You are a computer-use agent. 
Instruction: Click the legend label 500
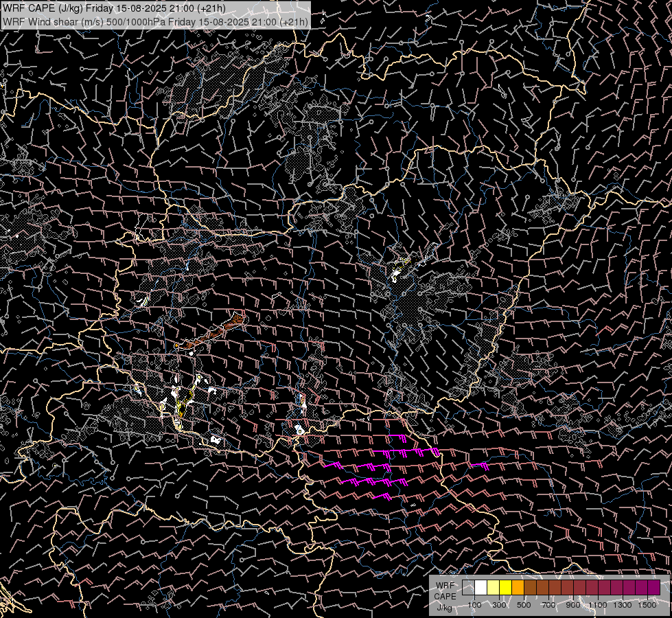tap(524, 605)
